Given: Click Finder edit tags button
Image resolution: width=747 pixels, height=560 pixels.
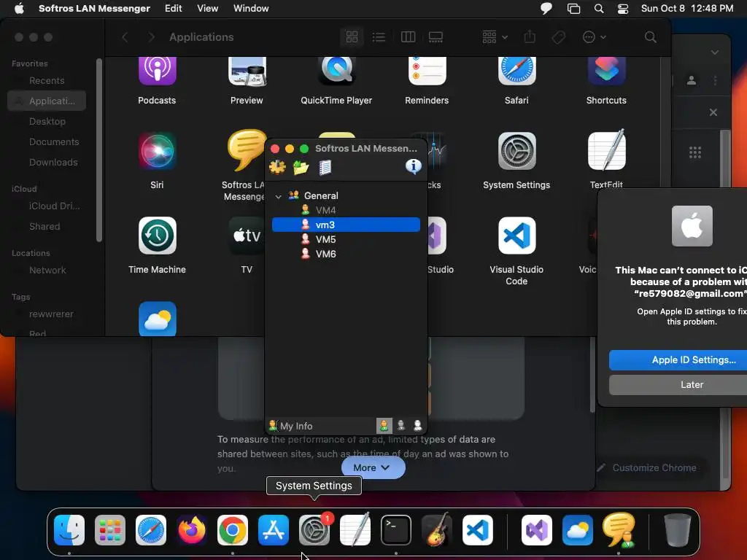Looking at the screenshot, I should (x=558, y=37).
